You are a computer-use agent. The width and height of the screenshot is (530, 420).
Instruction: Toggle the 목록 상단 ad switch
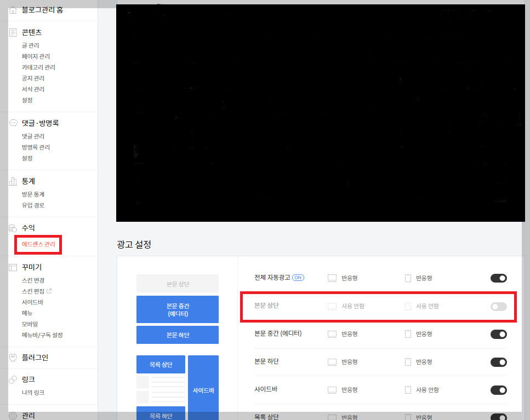click(x=499, y=417)
